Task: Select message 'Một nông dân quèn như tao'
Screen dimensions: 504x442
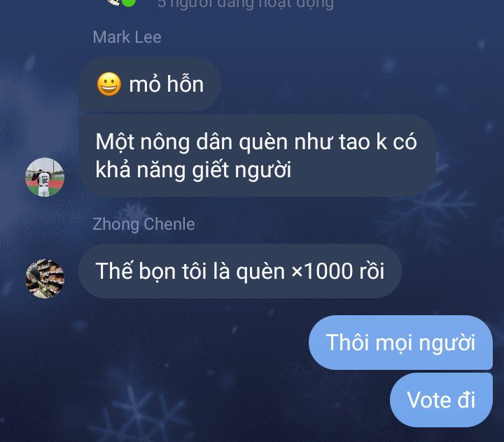Action: click(x=257, y=156)
